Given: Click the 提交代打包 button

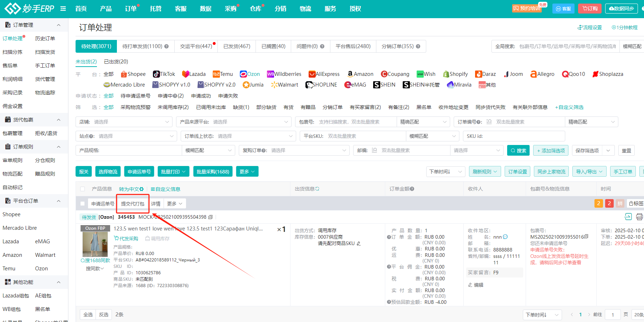Looking at the screenshot, I should (x=133, y=204).
